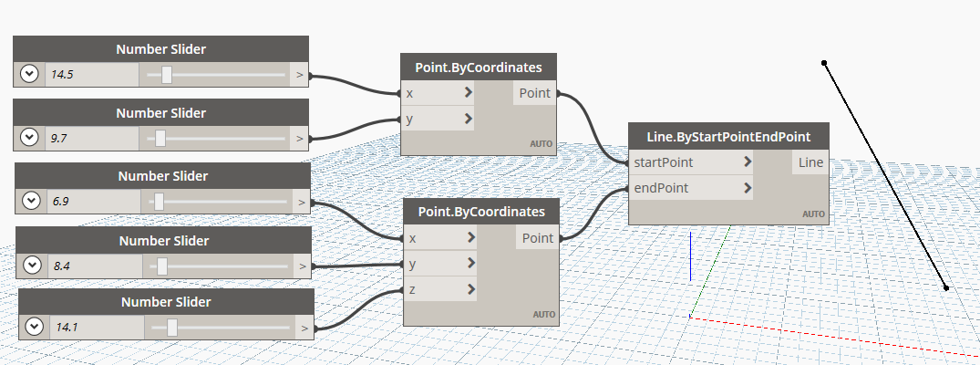980x365 pixels.
Task: Click the 8.4 slider value field
Action: pos(95,266)
